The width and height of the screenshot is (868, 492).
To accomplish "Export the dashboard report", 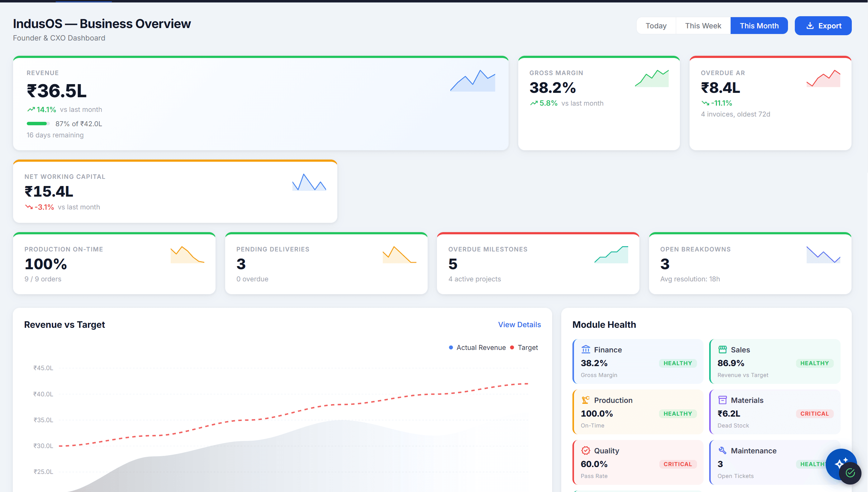I will pos(823,26).
